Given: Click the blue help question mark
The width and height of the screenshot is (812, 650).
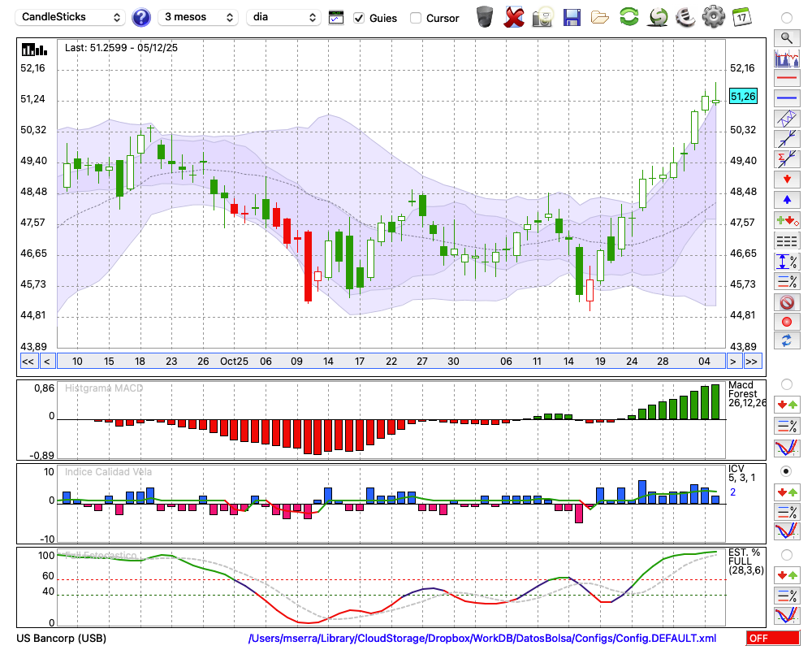Looking at the screenshot, I should click(140, 18).
